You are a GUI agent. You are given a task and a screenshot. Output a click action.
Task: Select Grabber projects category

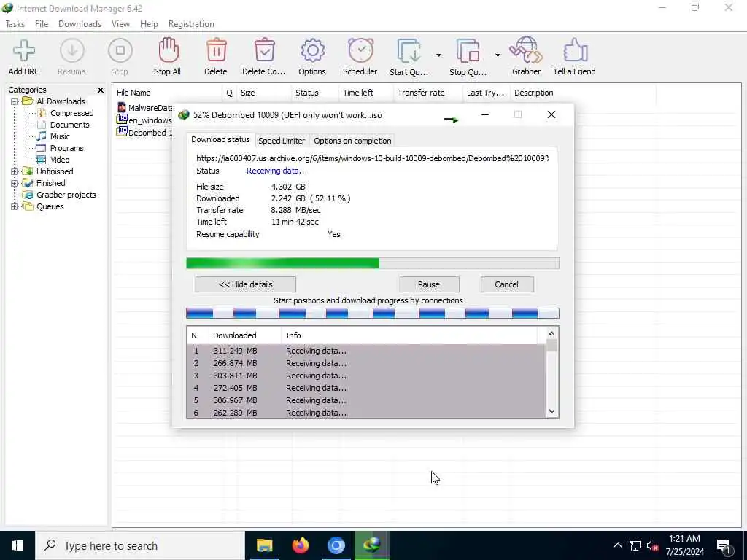66,195
